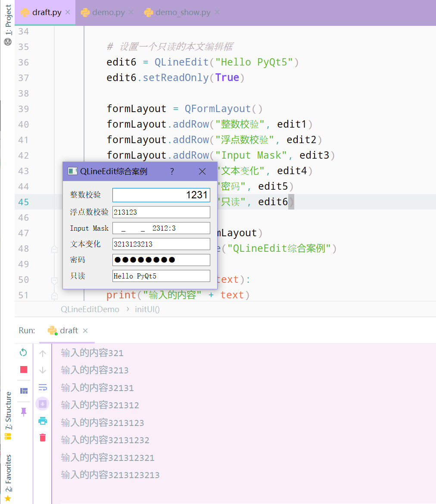The width and height of the screenshot is (436, 504).
Task: Print the console output
Action: (x=42, y=421)
